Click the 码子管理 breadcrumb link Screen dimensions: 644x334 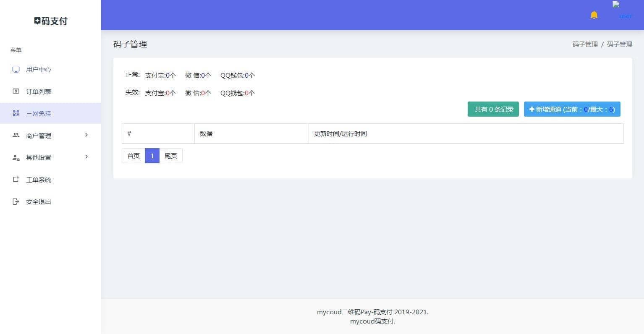[x=585, y=44]
